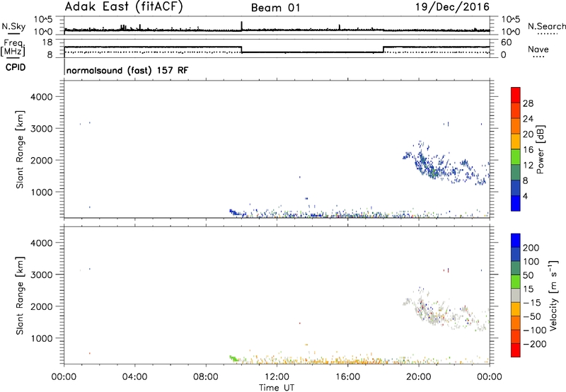This screenshot has width=566, height=392.
Task: Click the '16:00' time axis tick label
Action: (x=347, y=377)
